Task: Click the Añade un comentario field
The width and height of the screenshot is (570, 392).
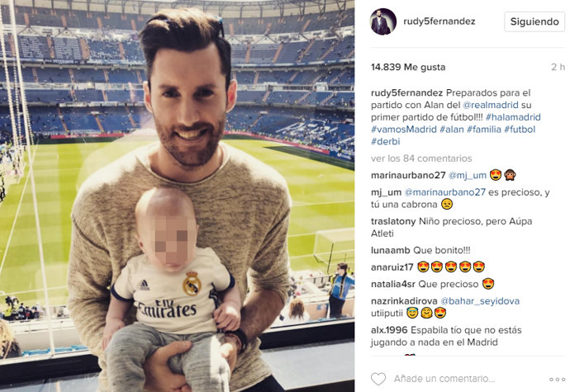Action: 444,379
